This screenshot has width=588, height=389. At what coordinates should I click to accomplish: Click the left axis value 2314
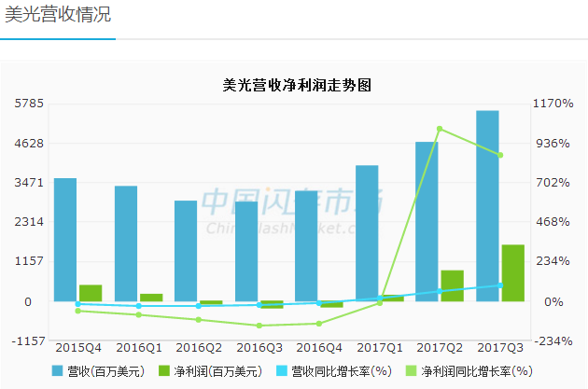29,222
